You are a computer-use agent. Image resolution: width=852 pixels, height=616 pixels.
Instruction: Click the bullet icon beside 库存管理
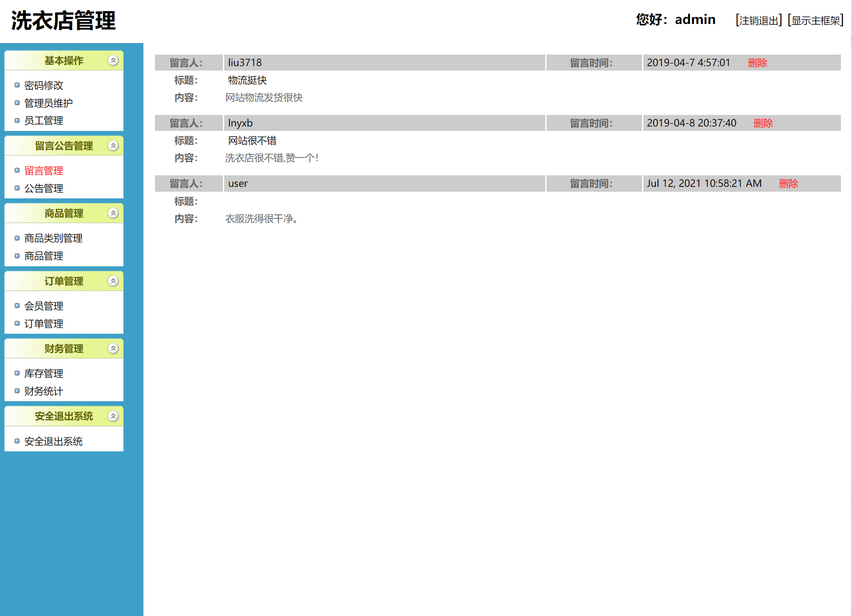[17, 373]
